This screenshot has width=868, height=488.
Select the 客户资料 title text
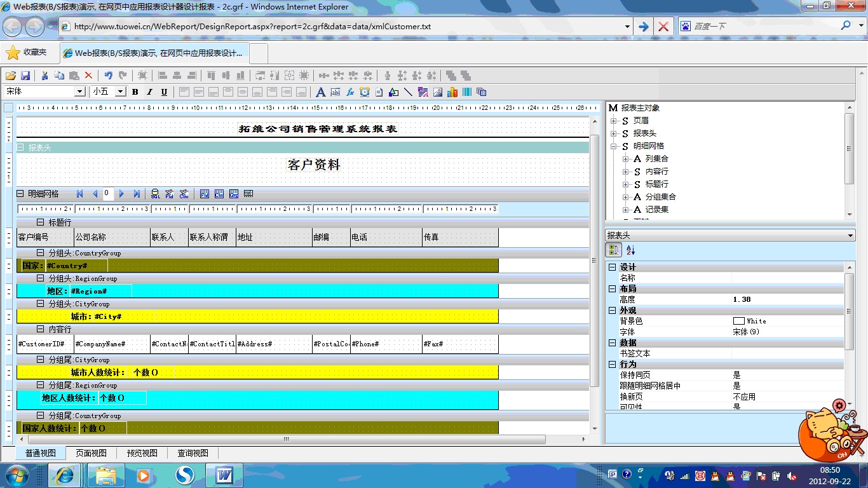(x=314, y=165)
